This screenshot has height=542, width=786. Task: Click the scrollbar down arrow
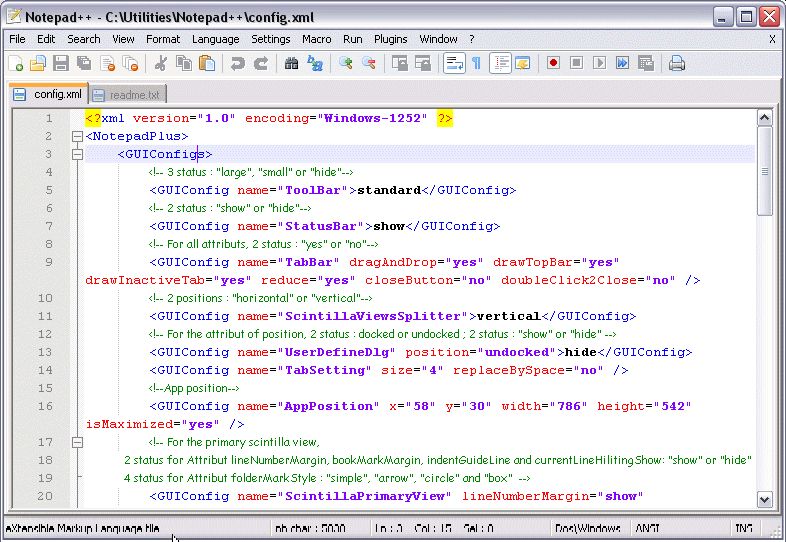point(764,499)
